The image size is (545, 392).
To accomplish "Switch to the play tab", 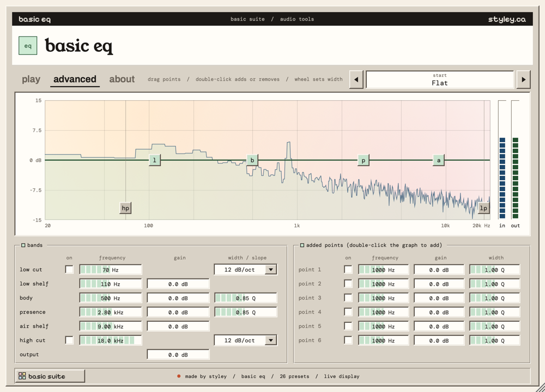I will (31, 79).
